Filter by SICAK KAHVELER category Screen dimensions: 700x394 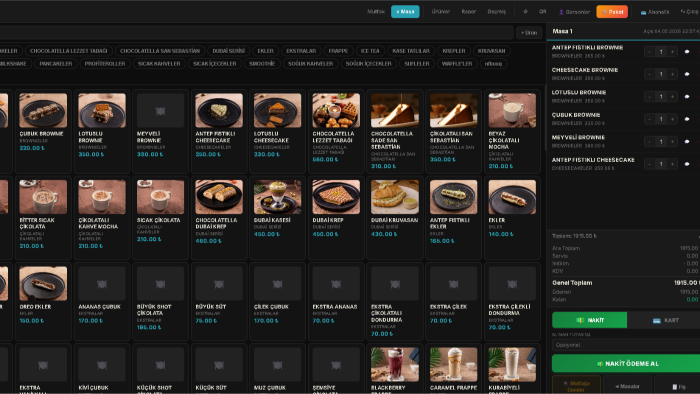click(x=159, y=64)
